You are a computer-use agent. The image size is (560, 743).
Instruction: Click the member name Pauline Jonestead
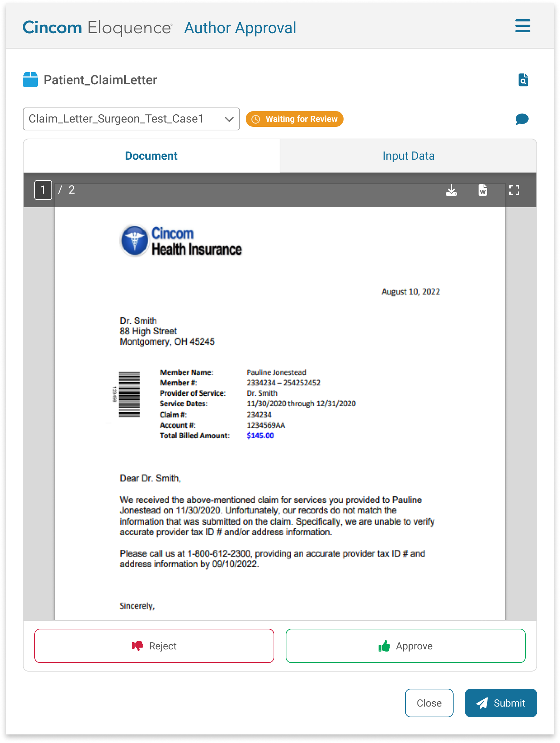click(x=276, y=372)
